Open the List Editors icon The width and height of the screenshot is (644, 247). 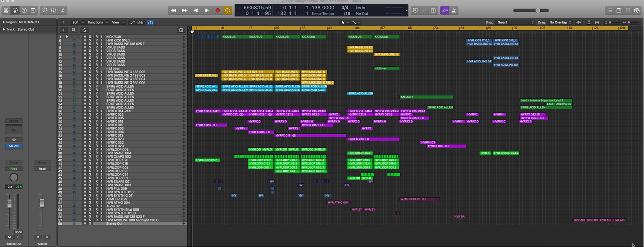click(610, 10)
